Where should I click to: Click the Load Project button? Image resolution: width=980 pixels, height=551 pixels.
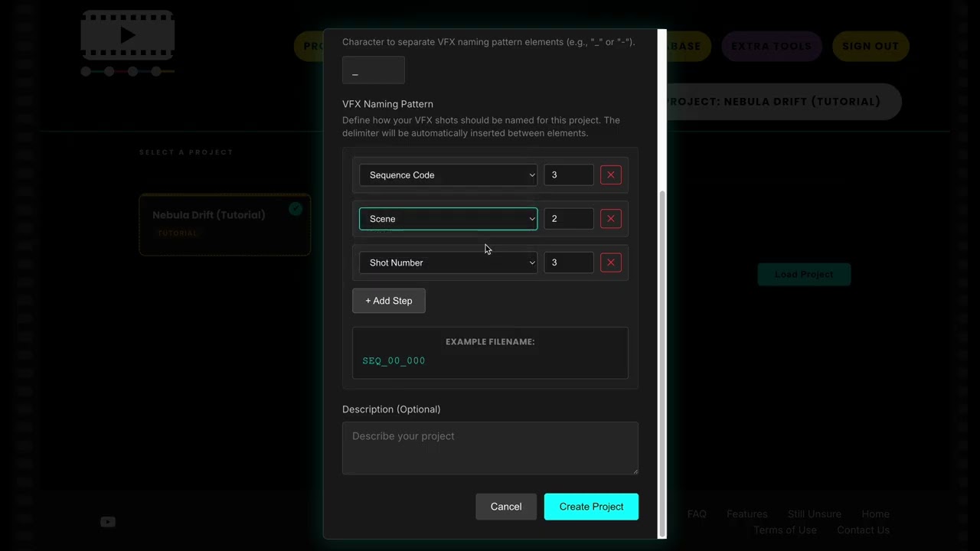tap(804, 275)
